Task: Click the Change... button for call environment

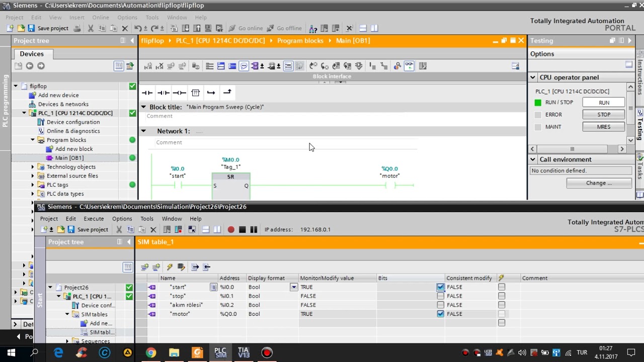Action: pos(599,183)
